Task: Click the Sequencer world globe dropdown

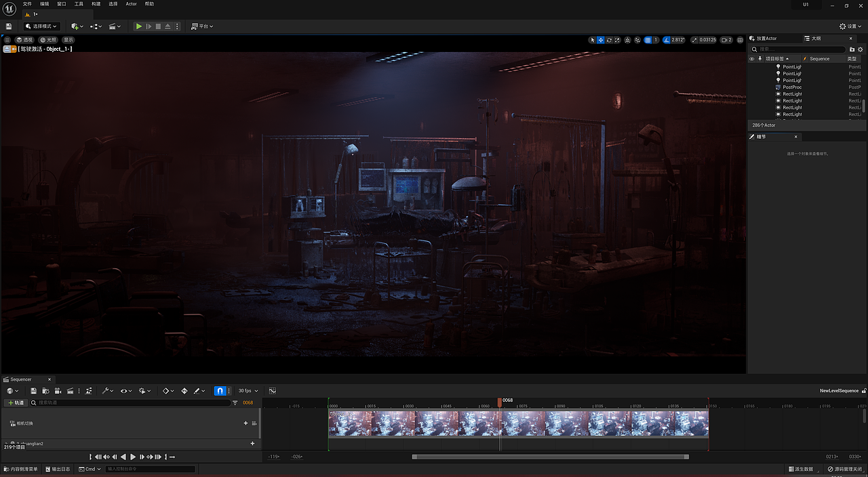Action: (12, 391)
